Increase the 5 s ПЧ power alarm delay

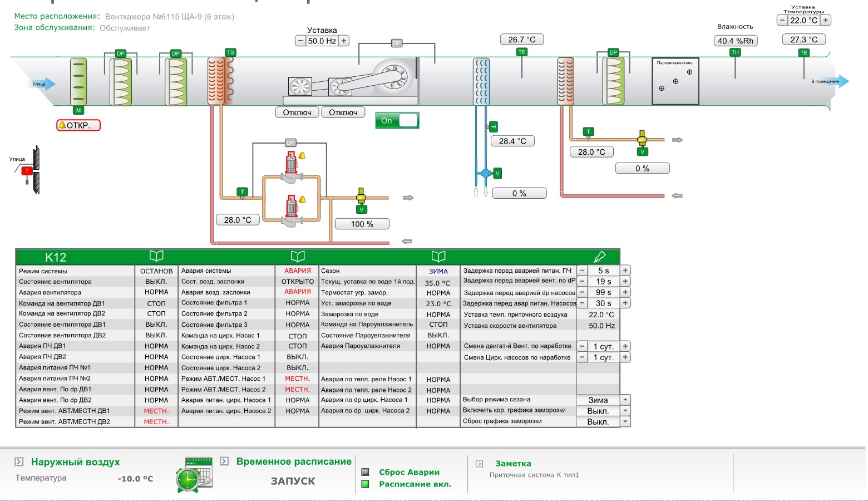pos(625,271)
